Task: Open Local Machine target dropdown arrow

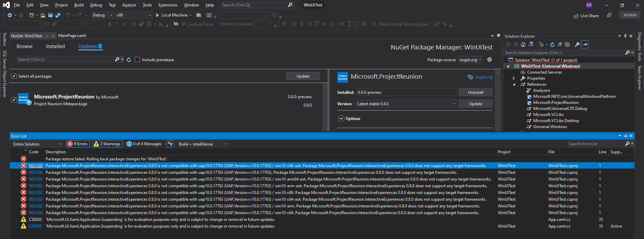Action: point(191,15)
